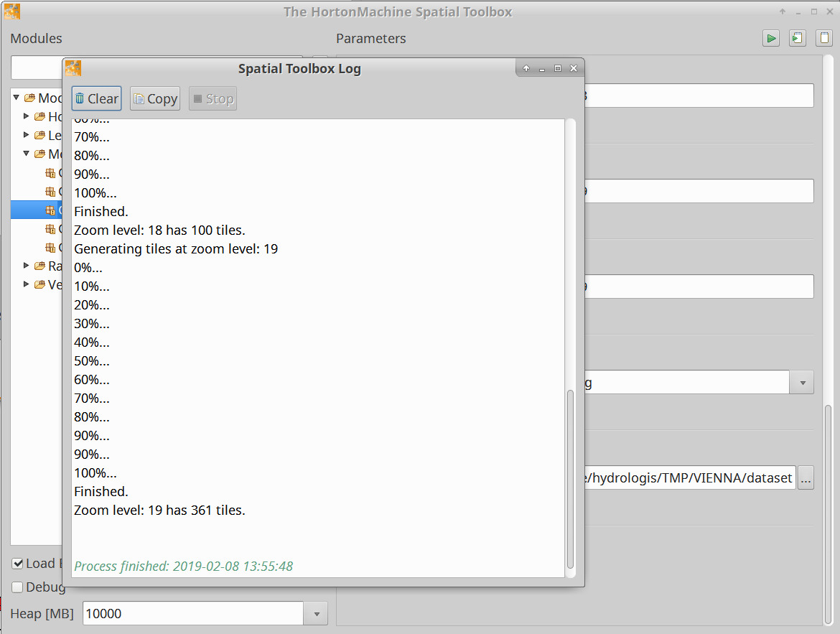Click the highlighted module's icon in the tree
This screenshot has height=634, width=840.
pos(50,210)
